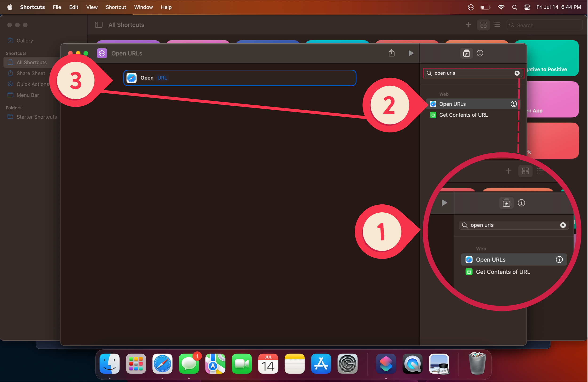Click the share icon in shortcut editor
Viewport: 588px width, 382px height.
pos(392,53)
